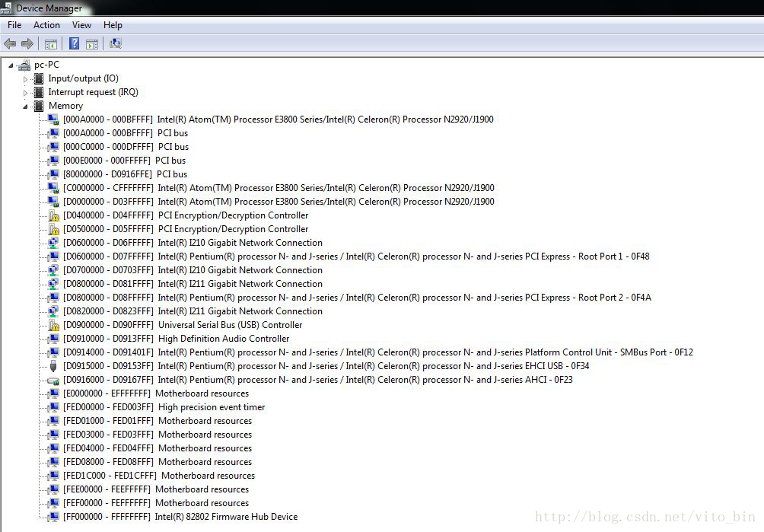Click the disk controller icon beside AHCI entry
Image resolution: width=764 pixels, height=532 pixels.
(x=53, y=380)
